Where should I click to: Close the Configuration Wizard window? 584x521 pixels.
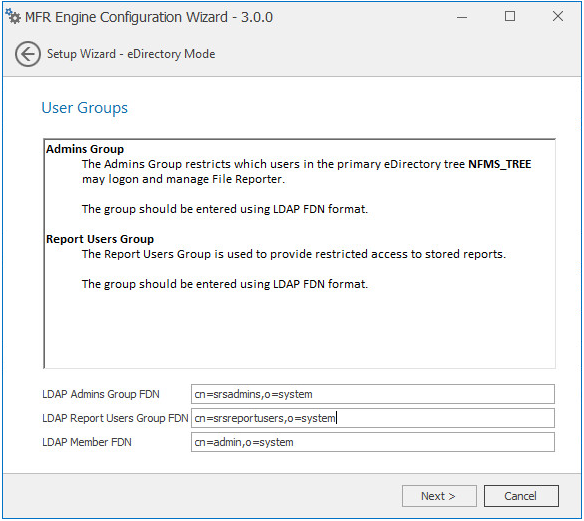click(x=558, y=16)
